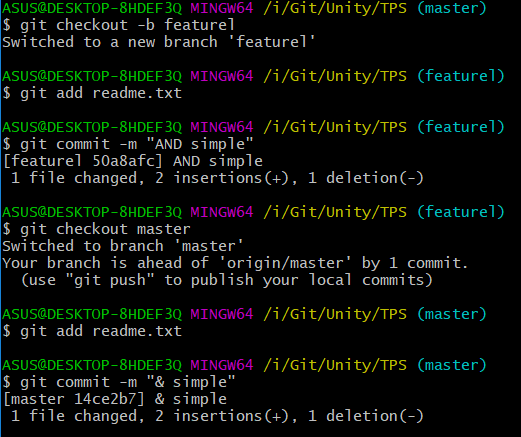Click the '(master)' label in the topmost prompt
This screenshot has width=521, height=437.
click(x=452, y=8)
